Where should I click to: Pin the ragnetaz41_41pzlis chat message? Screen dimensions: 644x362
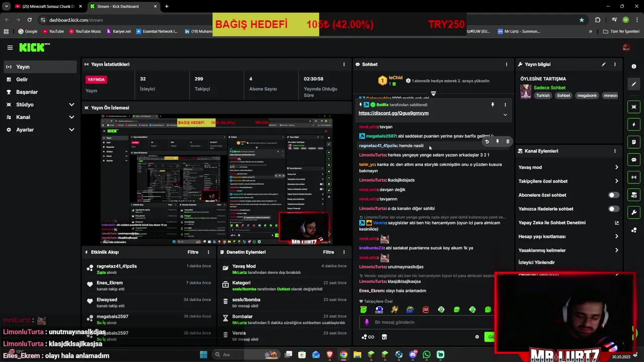497,142
